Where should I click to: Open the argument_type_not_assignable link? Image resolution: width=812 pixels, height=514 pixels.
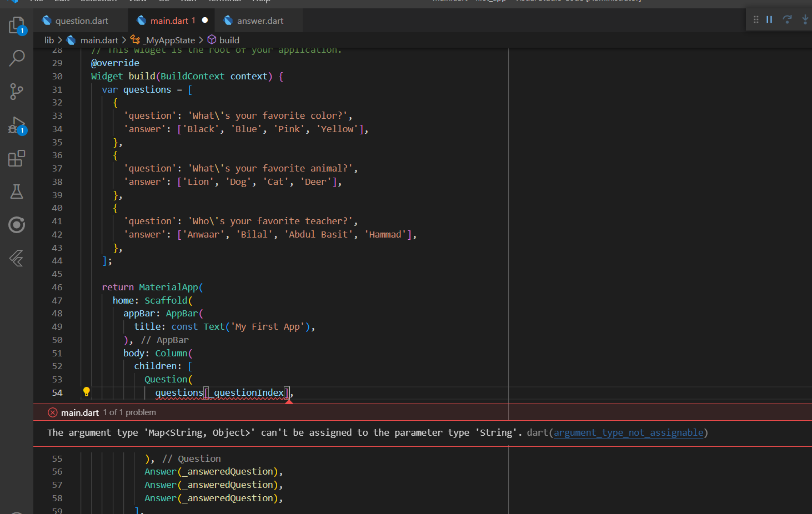tap(629, 432)
